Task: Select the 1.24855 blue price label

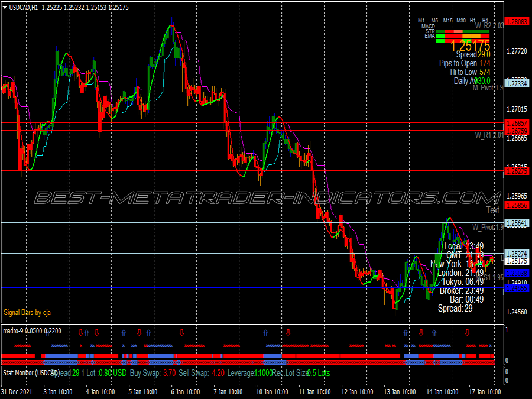Action: point(517,288)
